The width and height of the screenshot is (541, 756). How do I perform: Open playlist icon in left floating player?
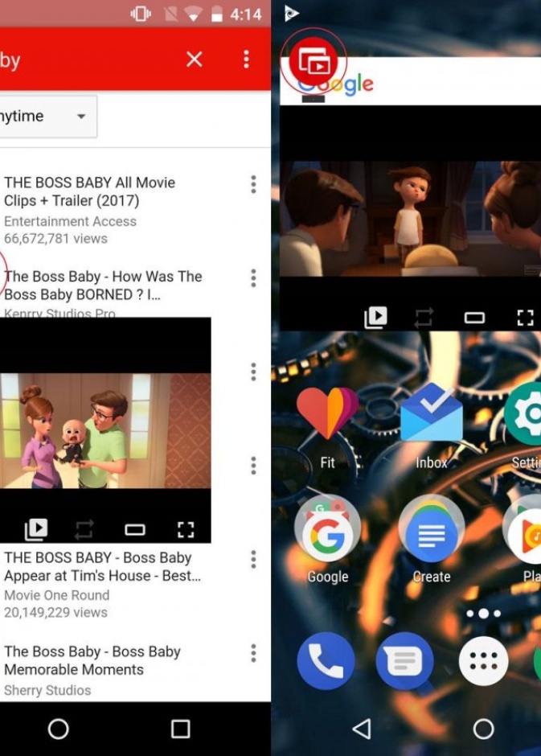coord(36,529)
